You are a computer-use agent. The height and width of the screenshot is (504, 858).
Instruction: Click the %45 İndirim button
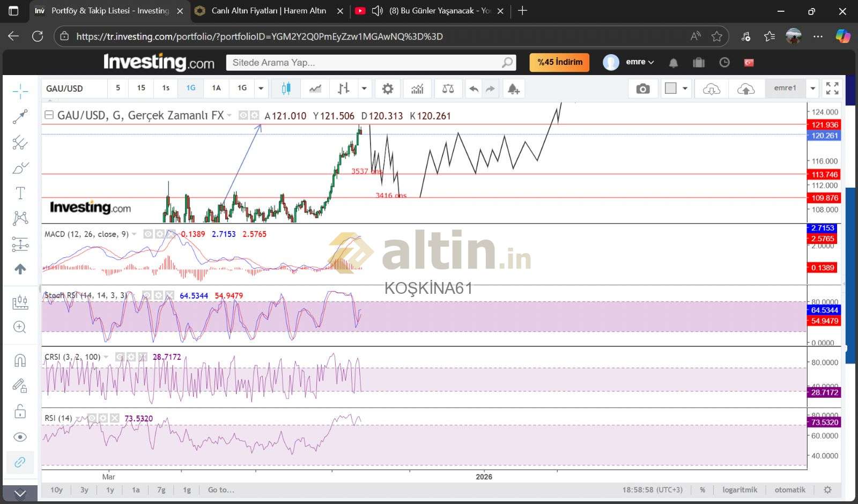coord(559,62)
